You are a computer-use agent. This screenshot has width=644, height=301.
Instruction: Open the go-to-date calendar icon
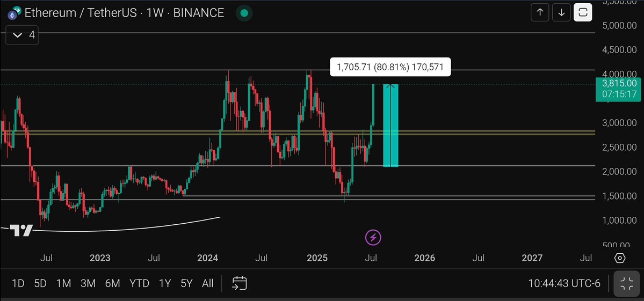click(x=240, y=283)
